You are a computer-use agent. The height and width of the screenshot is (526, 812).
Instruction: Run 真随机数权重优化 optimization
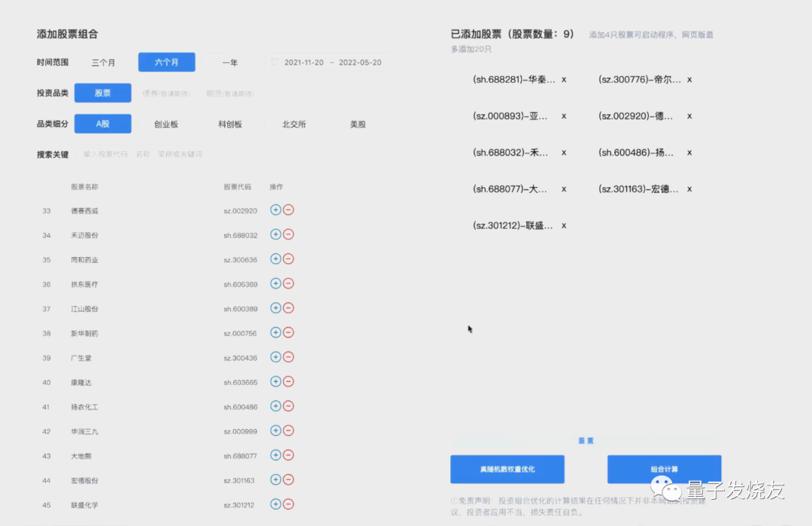[x=507, y=469]
